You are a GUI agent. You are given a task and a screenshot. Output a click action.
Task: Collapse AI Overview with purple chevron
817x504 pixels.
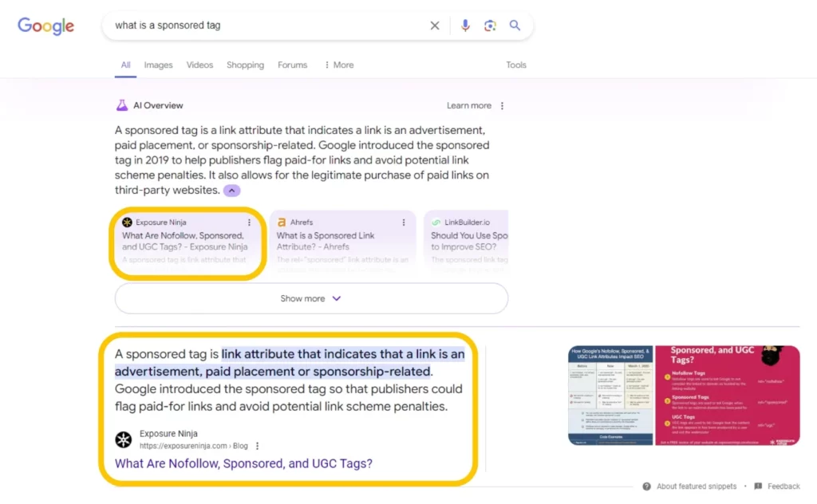(x=232, y=191)
